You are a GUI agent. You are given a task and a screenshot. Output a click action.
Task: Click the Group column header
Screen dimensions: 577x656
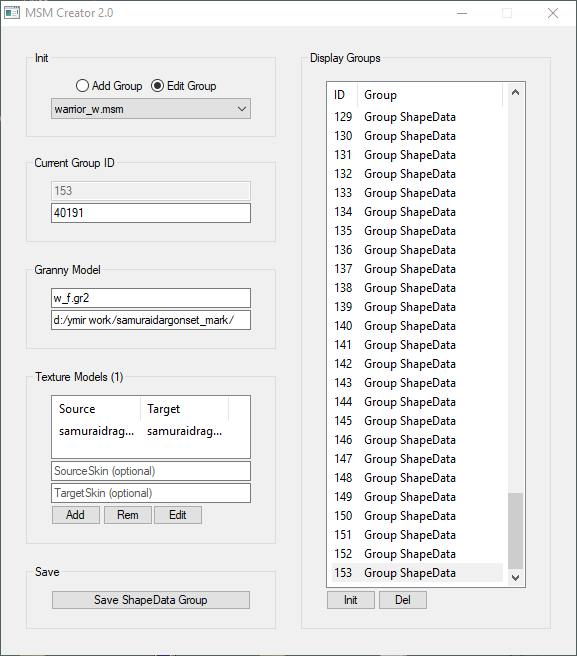pyautogui.click(x=430, y=95)
